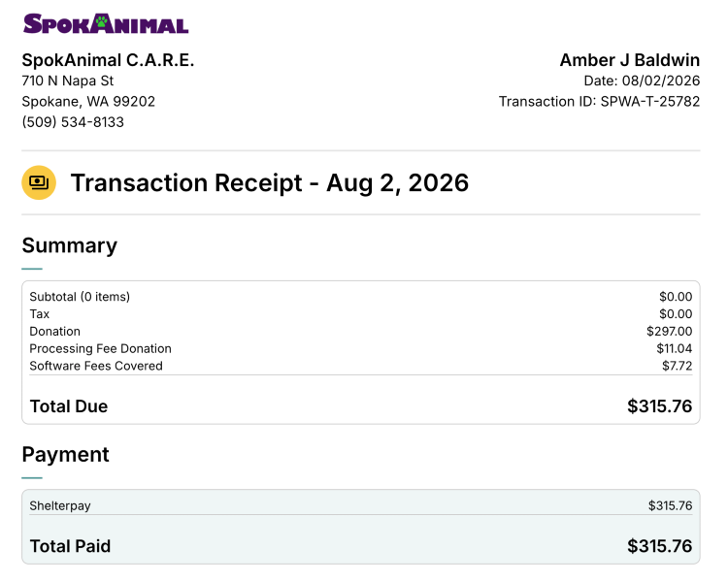Click the Shelterpay payment row

(x=361, y=505)
